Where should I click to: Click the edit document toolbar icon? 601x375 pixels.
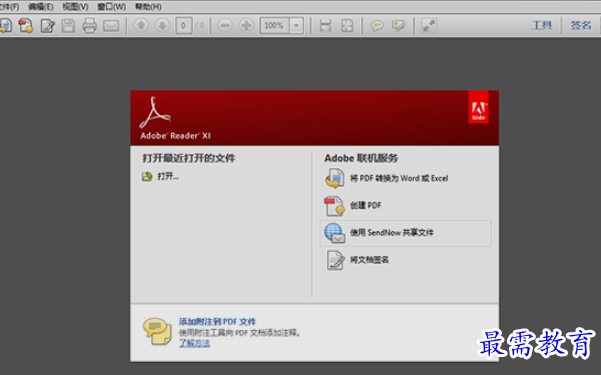coord(48,26)
